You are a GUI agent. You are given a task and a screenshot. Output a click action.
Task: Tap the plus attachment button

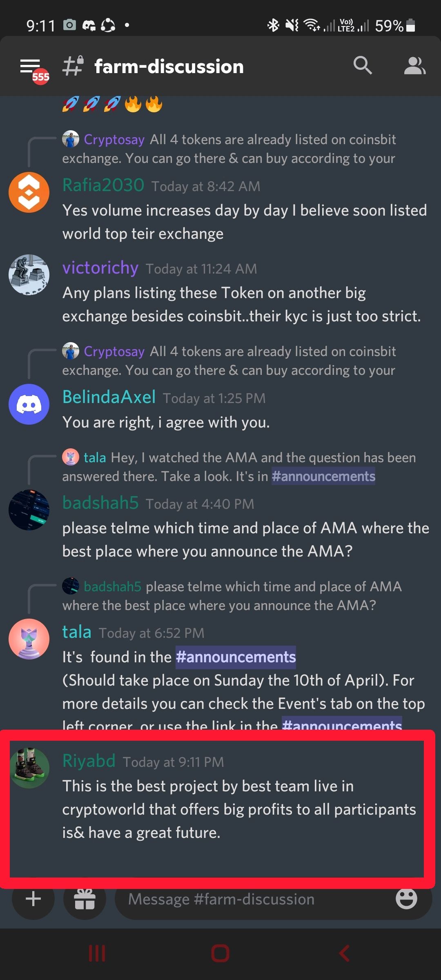click(x=33, y=899)
